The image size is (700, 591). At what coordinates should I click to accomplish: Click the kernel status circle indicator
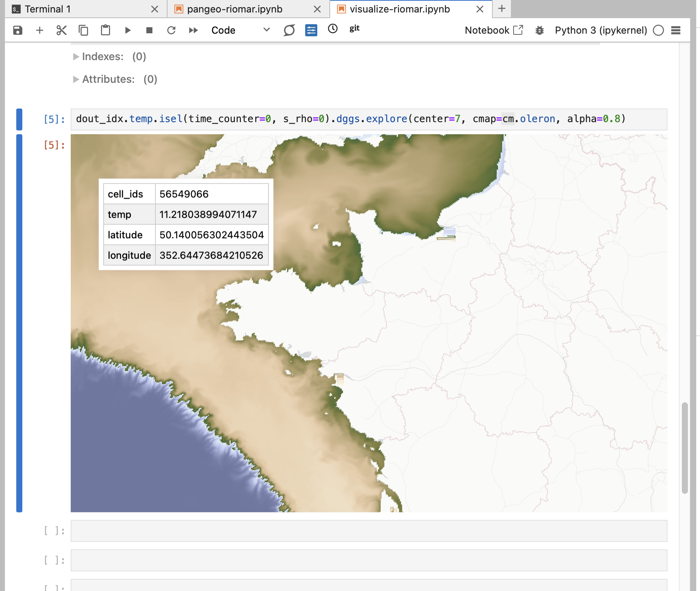coord(658,30)
